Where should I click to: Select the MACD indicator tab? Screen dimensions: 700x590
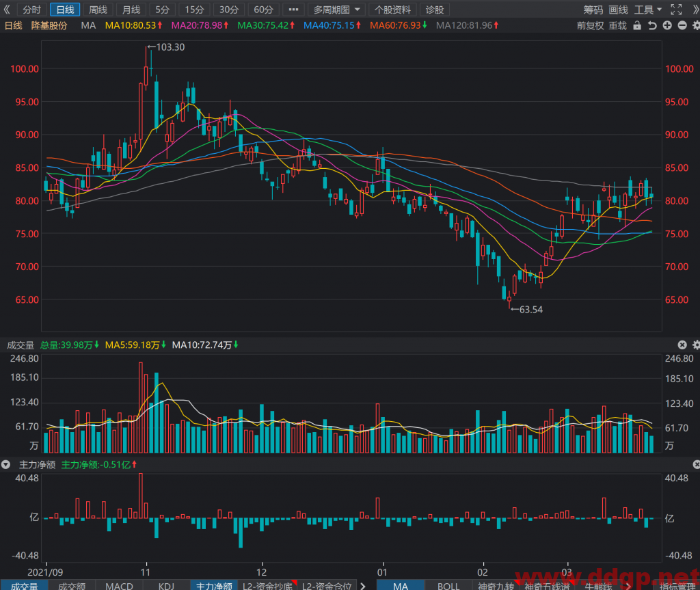click(x=119, y=585)
